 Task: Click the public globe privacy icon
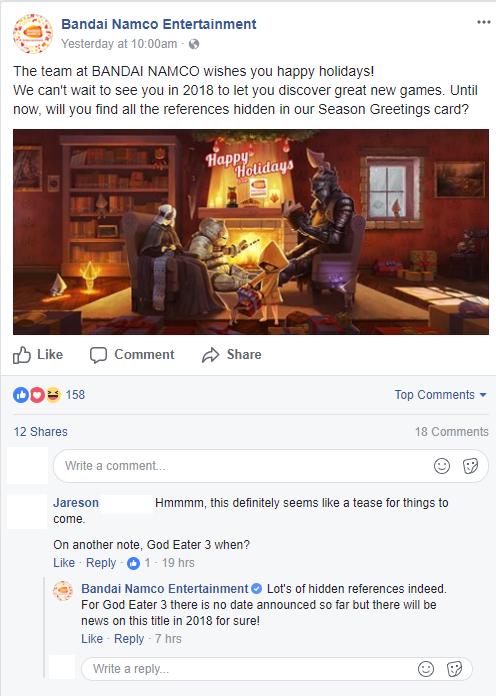pos(194,44)
